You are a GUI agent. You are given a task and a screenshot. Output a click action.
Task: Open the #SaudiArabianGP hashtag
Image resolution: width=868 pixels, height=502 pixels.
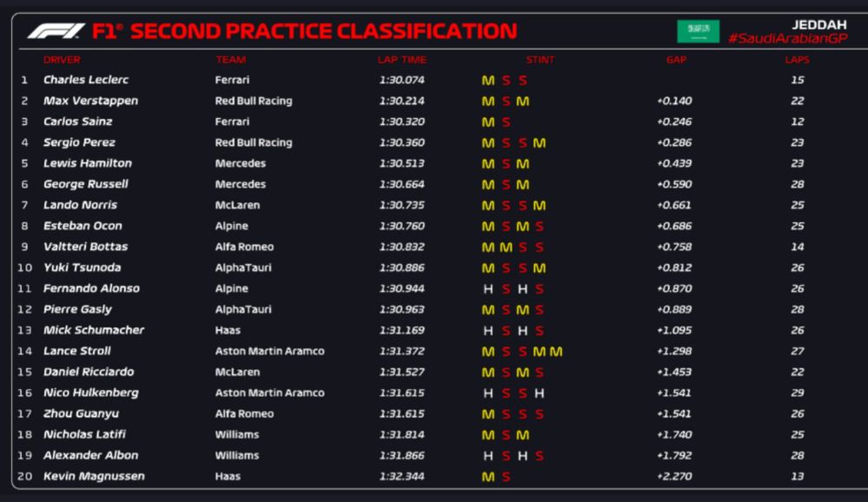pos(787,39)
